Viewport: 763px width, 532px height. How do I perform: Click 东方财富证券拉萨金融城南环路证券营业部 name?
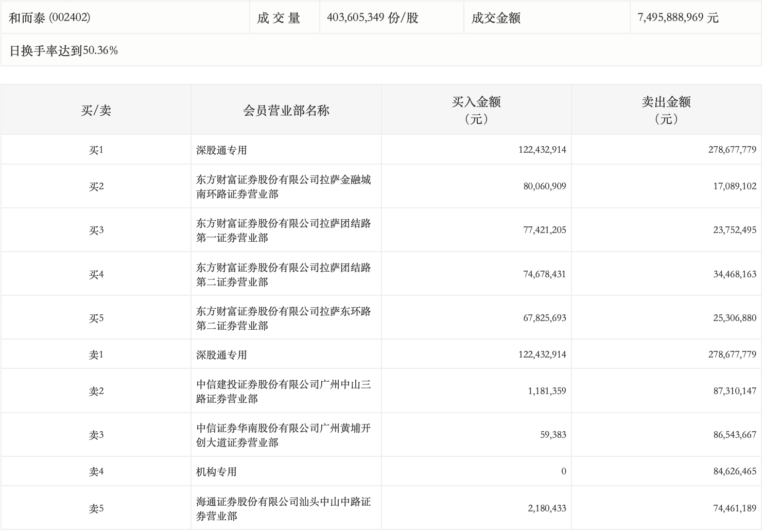click(x=284, y=187)
